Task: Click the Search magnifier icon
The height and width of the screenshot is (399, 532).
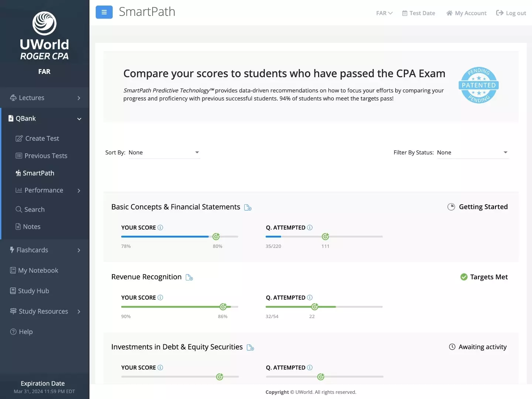Action: 19,209
